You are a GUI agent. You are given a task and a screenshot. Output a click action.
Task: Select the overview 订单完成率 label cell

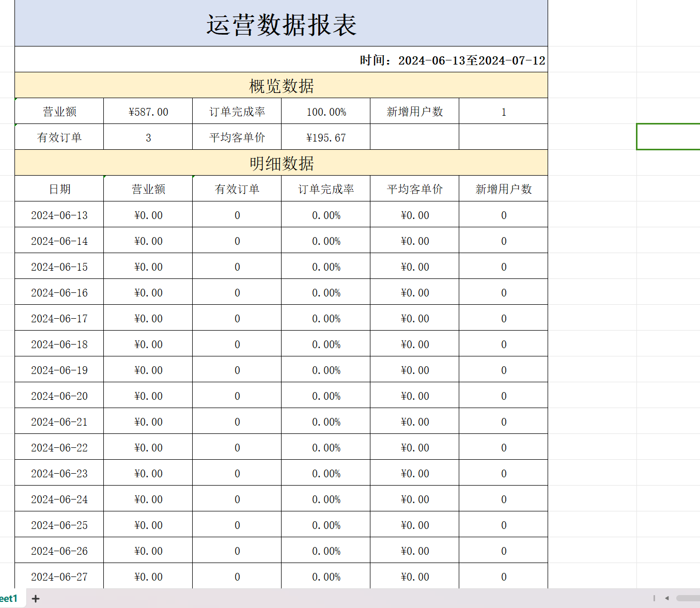click(237, 111)
